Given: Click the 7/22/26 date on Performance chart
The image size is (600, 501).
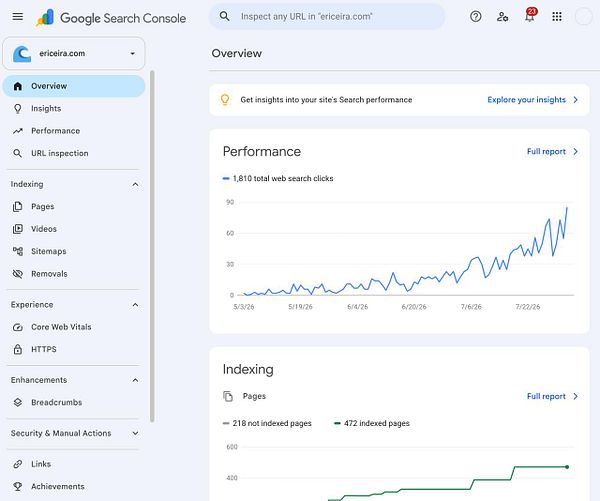Looking at the screenshot, I should pos(528,307).
